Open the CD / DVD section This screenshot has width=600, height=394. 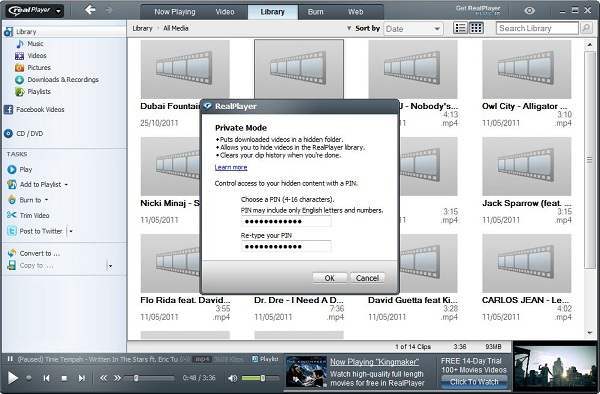point(29,134)
